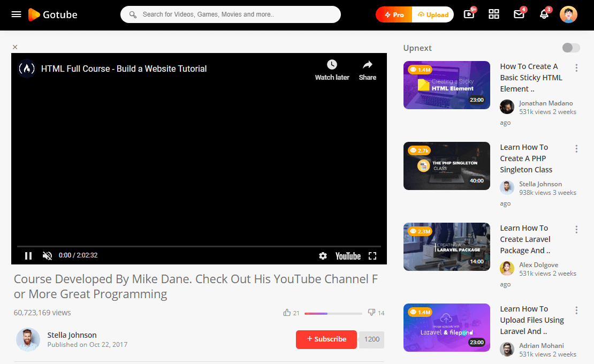Open Laravel & filepond video thumbnail
The width and height of the screenshot is (594, 364).
(x=447, y=328)
